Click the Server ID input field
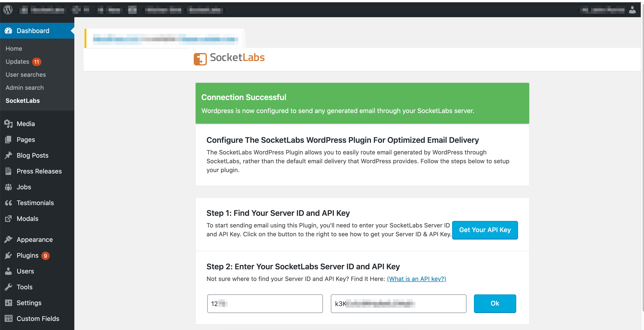 (265, 303)
